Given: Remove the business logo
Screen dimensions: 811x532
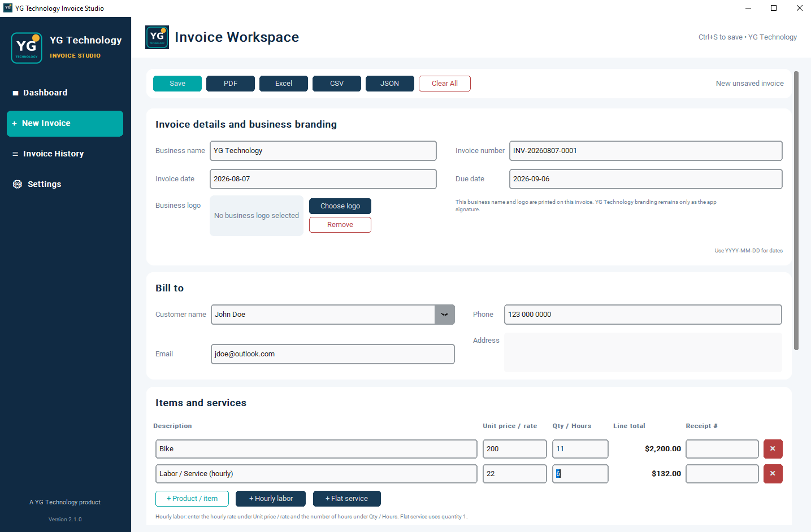Looking at the screenshot, I should [x=340, y=225].
